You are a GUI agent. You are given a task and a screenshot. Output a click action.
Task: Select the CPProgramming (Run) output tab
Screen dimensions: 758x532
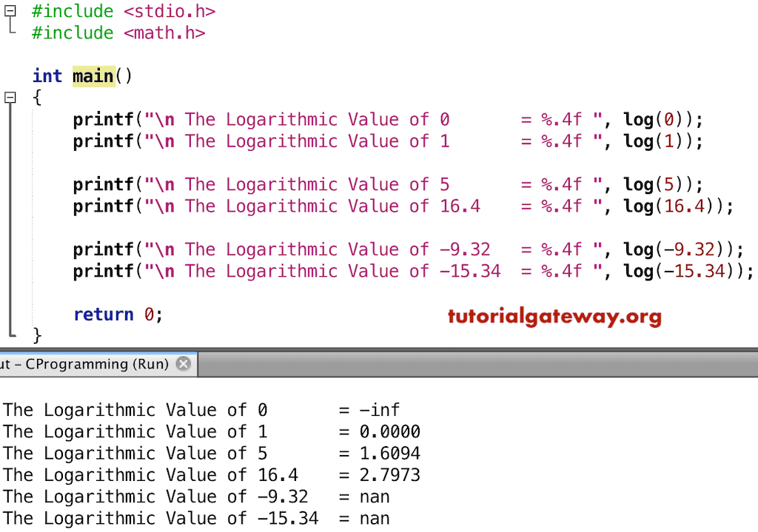point(89,363)
